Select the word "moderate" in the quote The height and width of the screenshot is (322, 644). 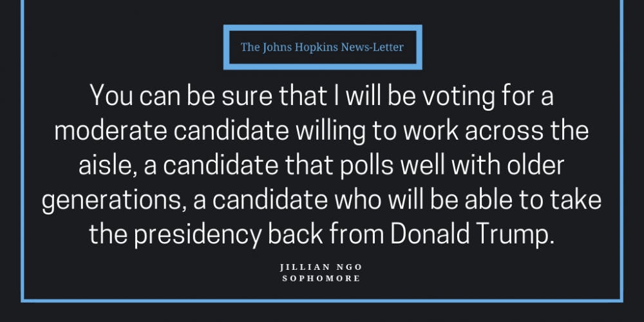(x=111, y=131)
